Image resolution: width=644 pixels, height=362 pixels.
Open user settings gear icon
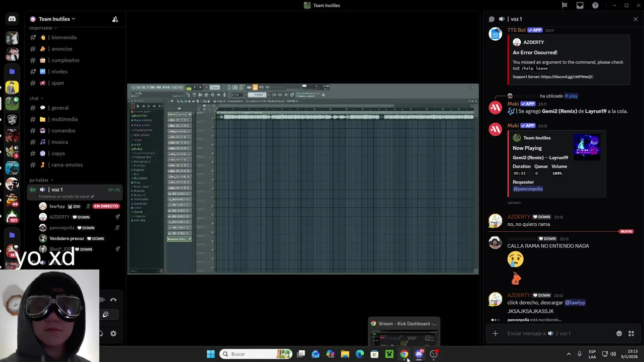pos(113,333)
